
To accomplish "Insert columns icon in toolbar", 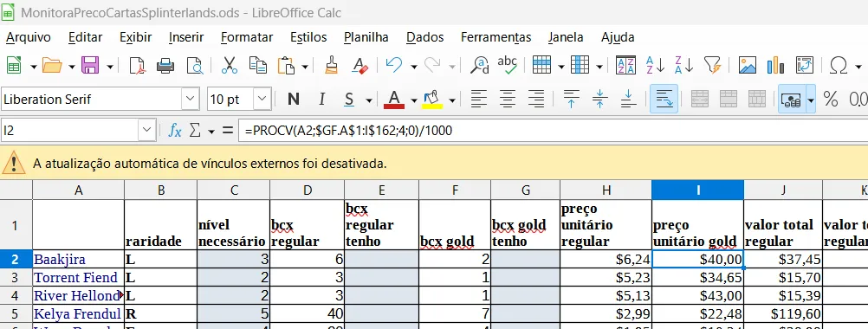I will [x=580, y=66].
